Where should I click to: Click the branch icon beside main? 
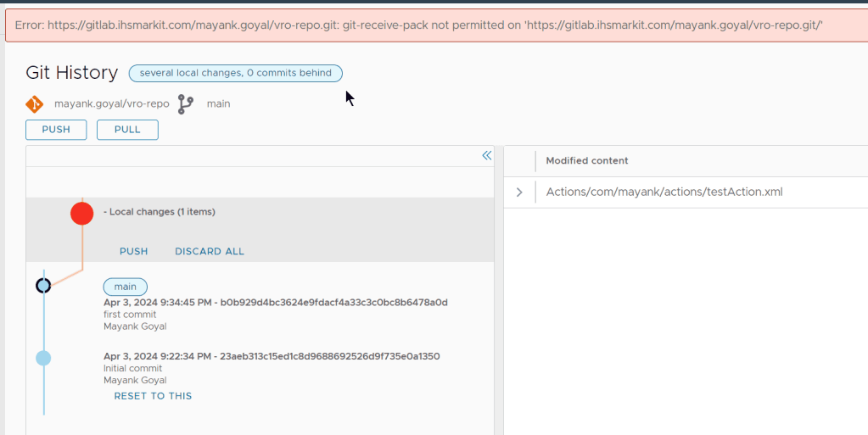coord(186,104)
